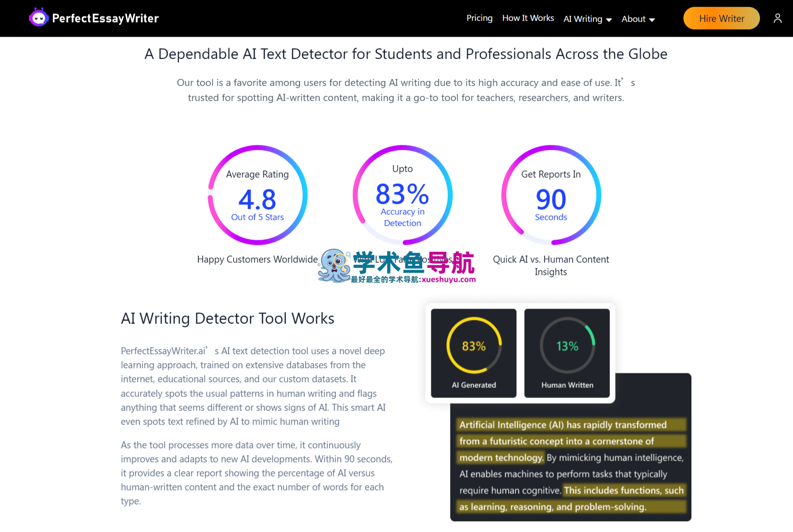Click the 90 Seconds report circle

[551, 195]
